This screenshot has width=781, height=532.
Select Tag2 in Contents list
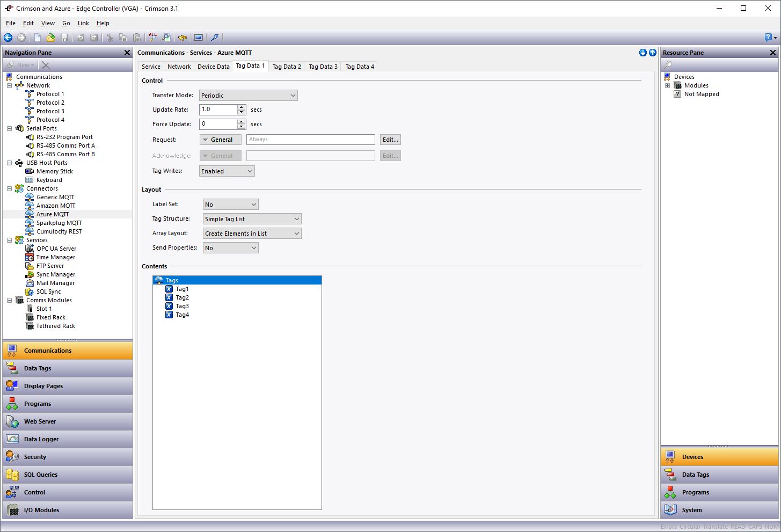click(x=183, y=297)
